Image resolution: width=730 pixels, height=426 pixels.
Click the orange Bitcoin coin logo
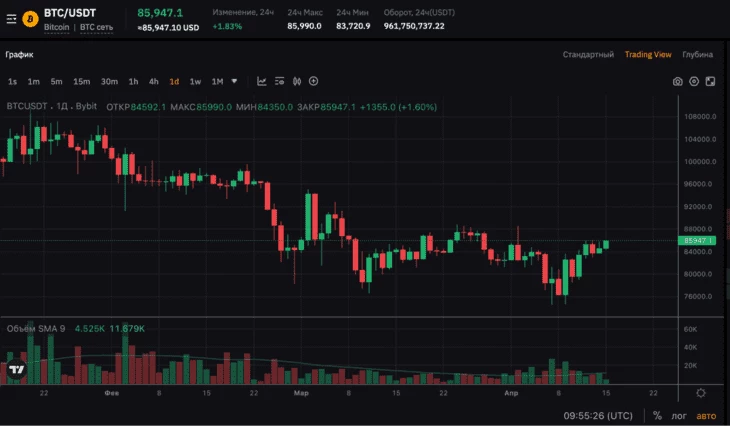click(x=31, y=19)
